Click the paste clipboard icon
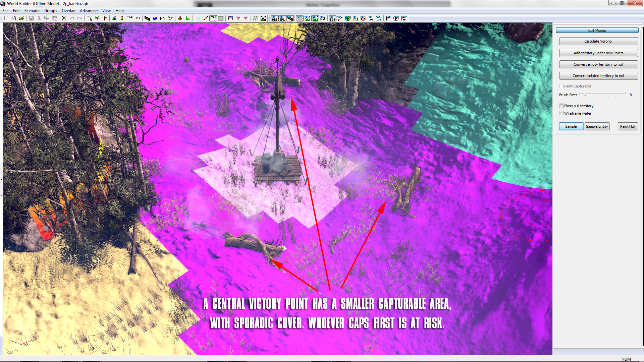Image resolution: width=644 pixels, height=362 pixels. [54, 18]
